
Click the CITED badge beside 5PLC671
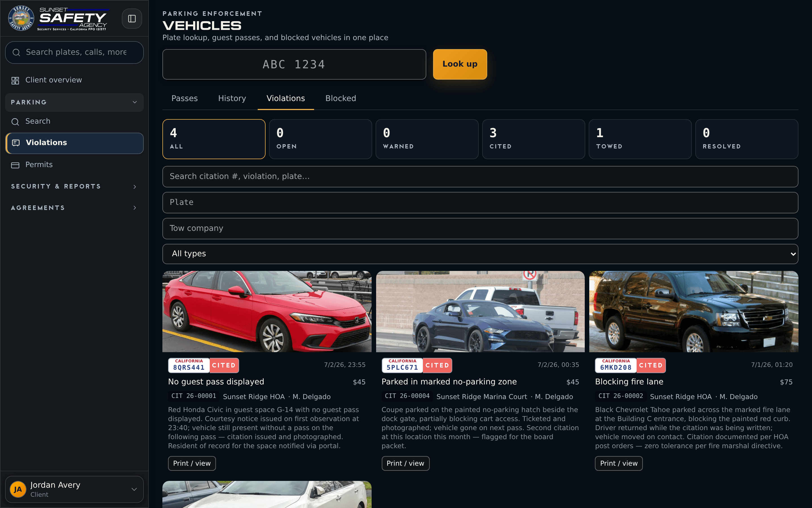(x=437, y=365)
